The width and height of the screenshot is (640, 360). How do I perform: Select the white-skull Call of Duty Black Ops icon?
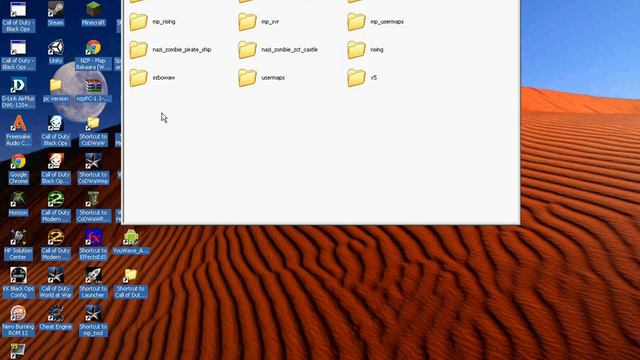click(x=56, y=131)
